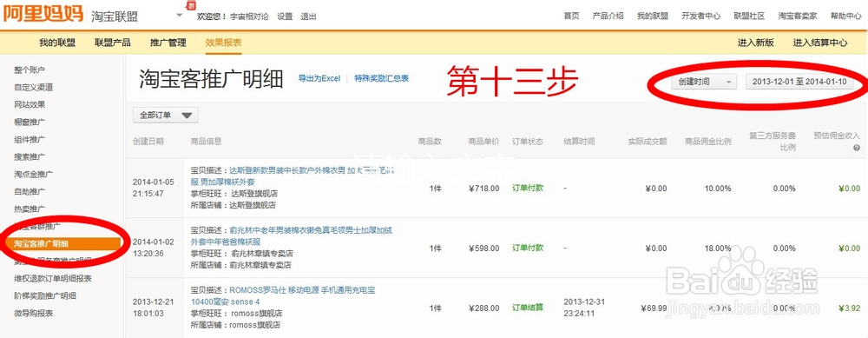Screen dimensions: 868x338
Task: Open the ROMOSS罗马仕 移动电源 product link
Action: click(x=283, y=296)
